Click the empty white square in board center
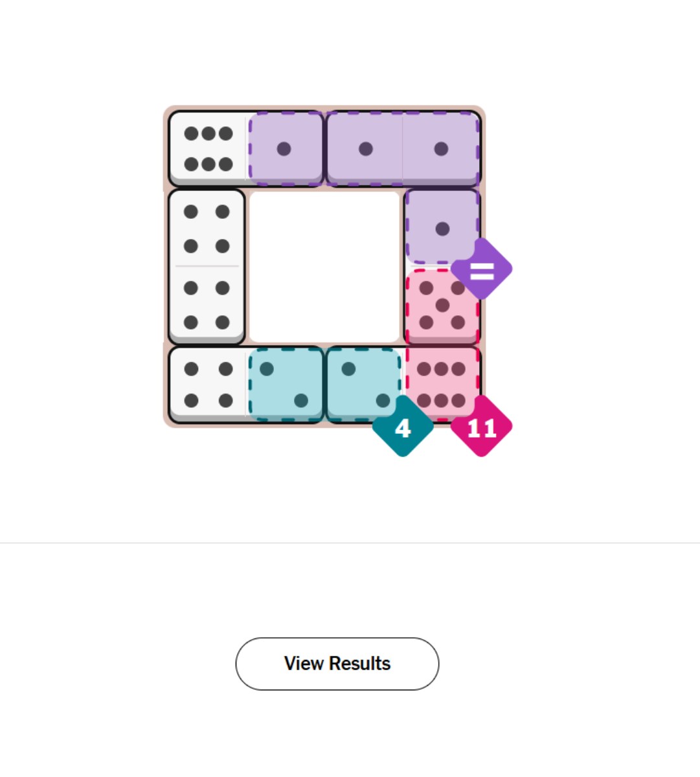This screenshot has height=777, width=700. [x=324, y=267]
